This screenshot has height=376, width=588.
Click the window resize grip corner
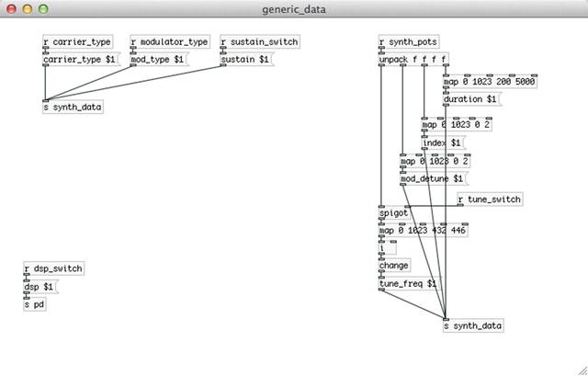(x=582, y=370)
